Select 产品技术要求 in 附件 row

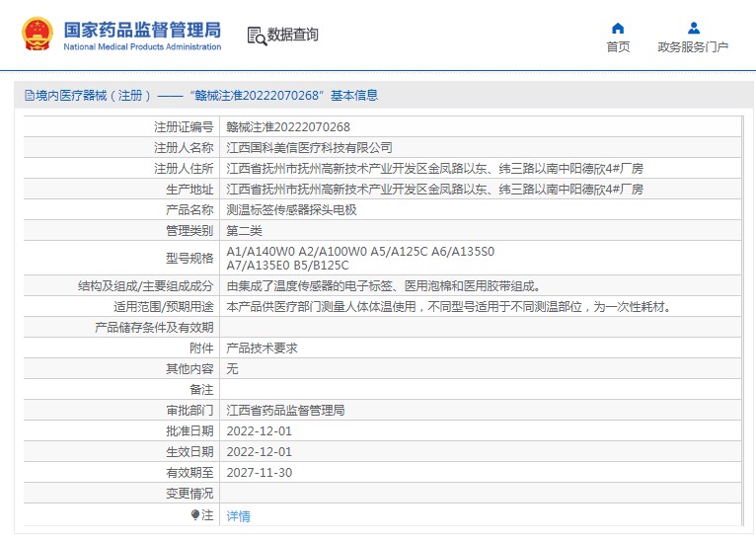tap(262, 348)
